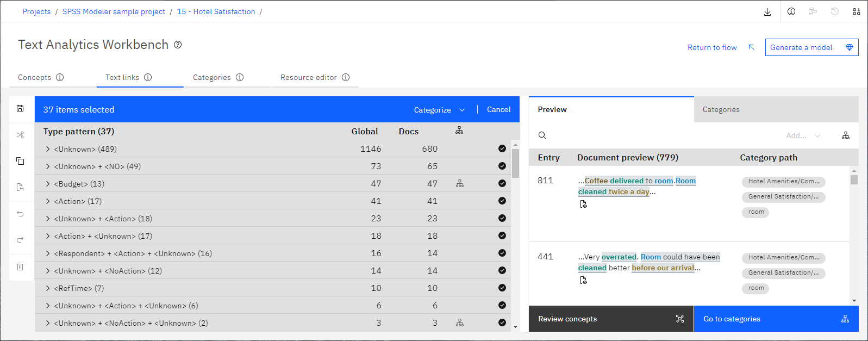Uncheck the <Action> (17) row

point(502,201)
